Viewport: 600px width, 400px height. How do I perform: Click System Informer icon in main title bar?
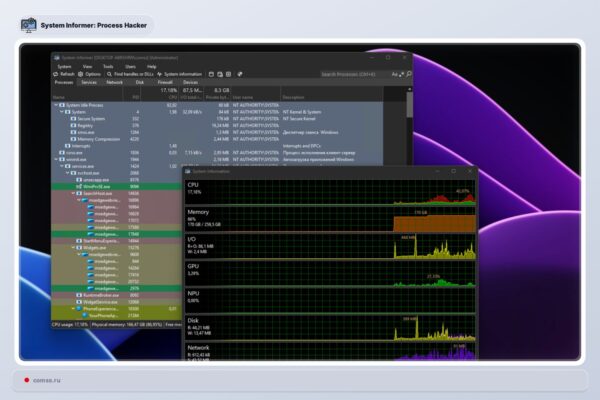[57, 58]
